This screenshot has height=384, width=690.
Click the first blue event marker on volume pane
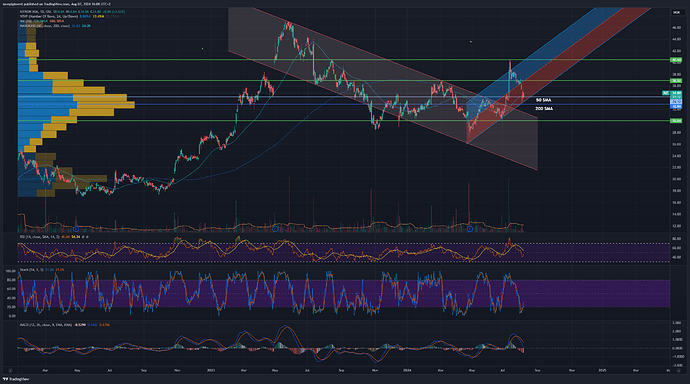(x=76, y=229)
